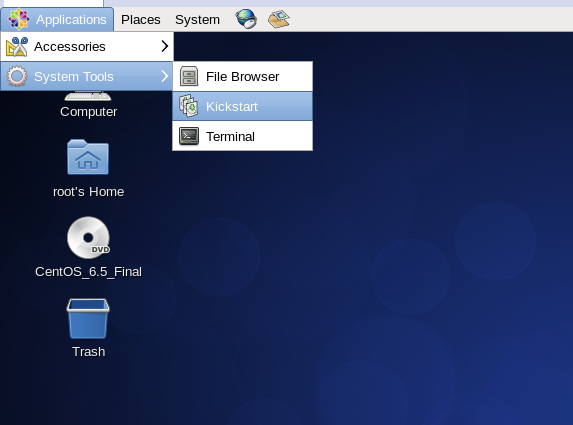Screen dimensions: 573x425
Task: Click the System Tools gear icon
Action: click(x=17, y=76)
